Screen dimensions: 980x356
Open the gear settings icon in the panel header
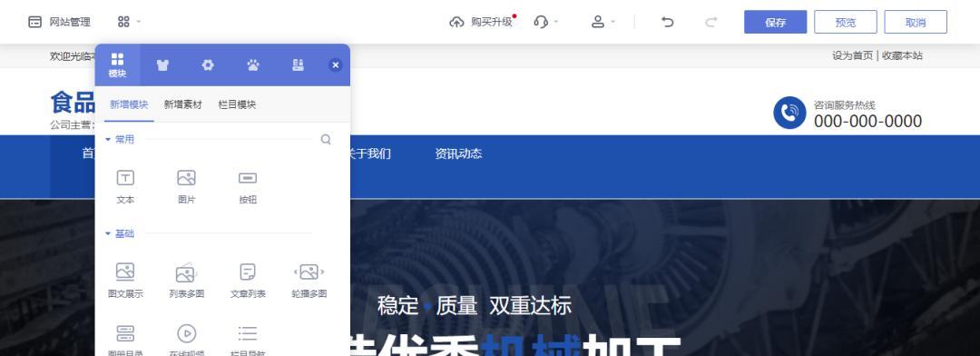click(208, 65)
